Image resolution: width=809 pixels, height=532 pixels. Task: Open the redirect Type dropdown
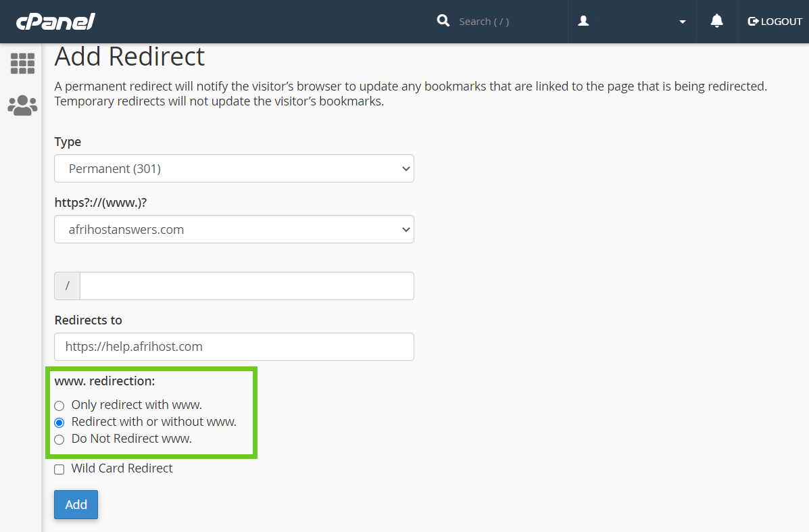point(234,168)
